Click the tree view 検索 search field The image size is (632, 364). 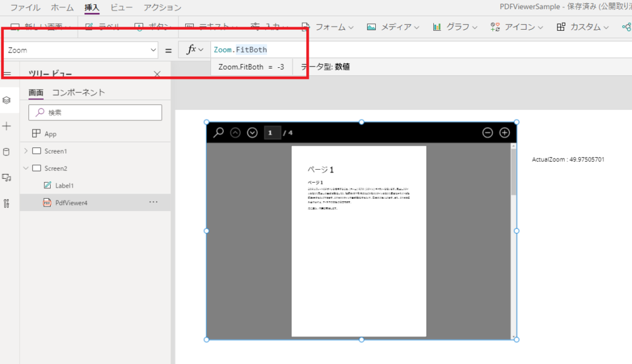click(95, 112)
